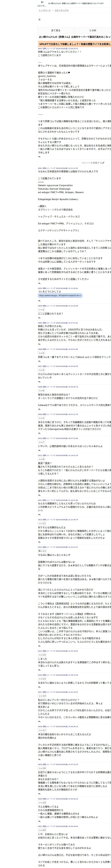Follow the >>6 anchor in post 0008
111x868 pixels.
(x=41, y=391)
